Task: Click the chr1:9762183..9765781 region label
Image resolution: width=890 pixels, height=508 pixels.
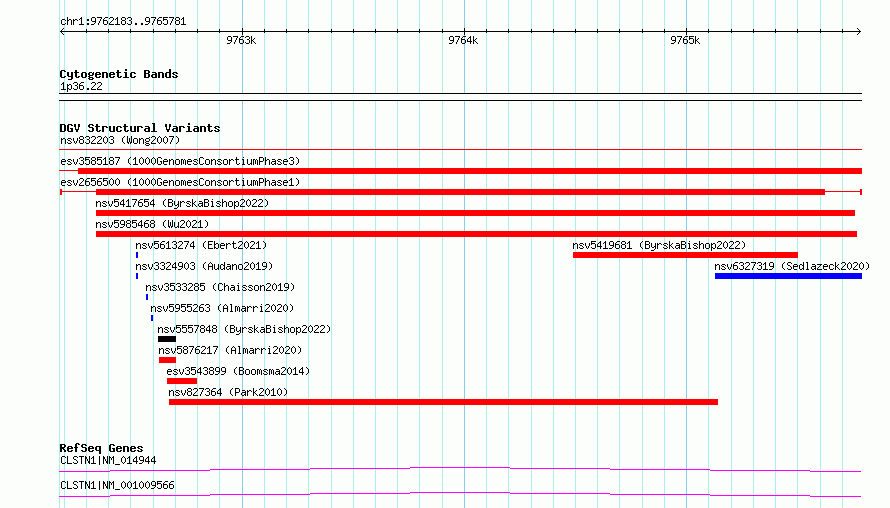Action: 123,22
